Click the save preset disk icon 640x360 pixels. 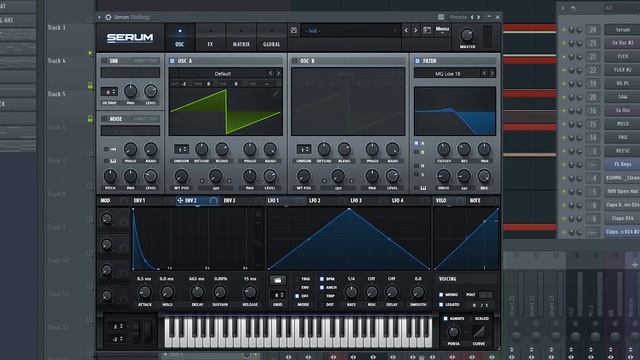293,31
